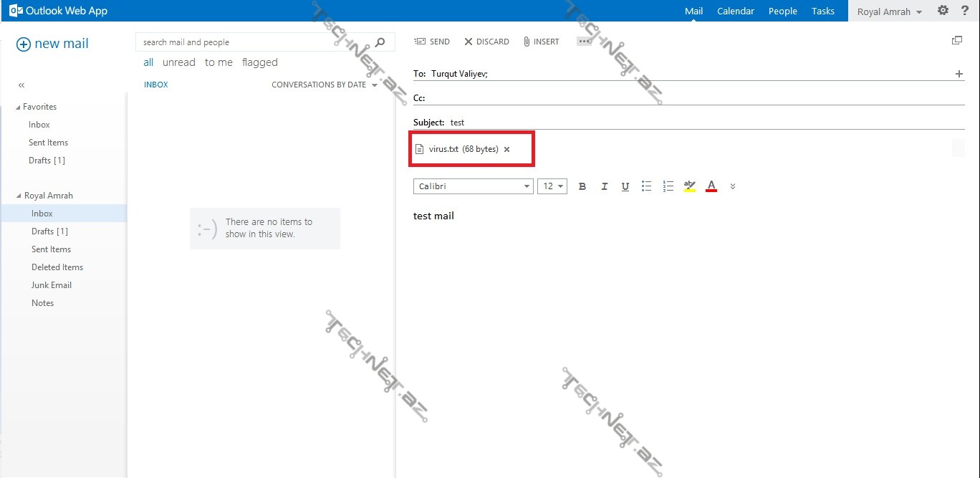980x478 pixels.
Task: Remove the virus.txt attachment
Action: point(506,150)
